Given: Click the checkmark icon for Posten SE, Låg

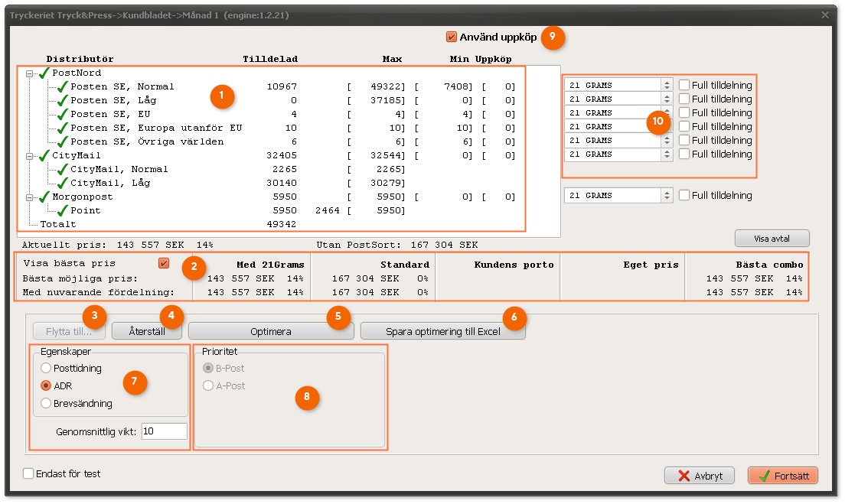Looking at the screenshot, I should (x=63, y=100).
